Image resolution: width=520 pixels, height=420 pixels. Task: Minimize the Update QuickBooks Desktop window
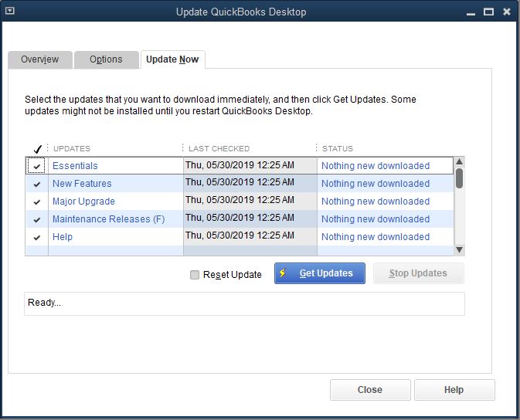pyautogui.click(x=471, y=13)
